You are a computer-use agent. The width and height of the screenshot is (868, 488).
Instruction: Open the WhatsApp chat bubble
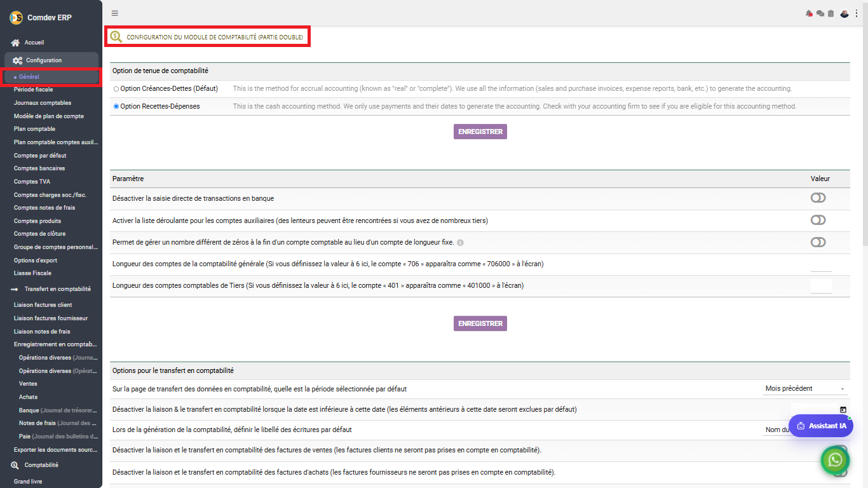tap(835, 461)
